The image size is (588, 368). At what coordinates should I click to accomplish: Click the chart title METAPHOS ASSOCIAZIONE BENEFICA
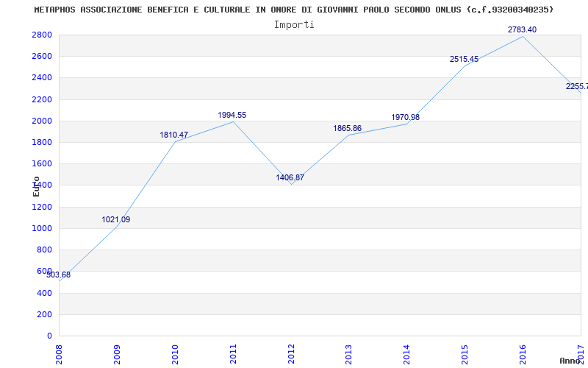pos(294,10)
